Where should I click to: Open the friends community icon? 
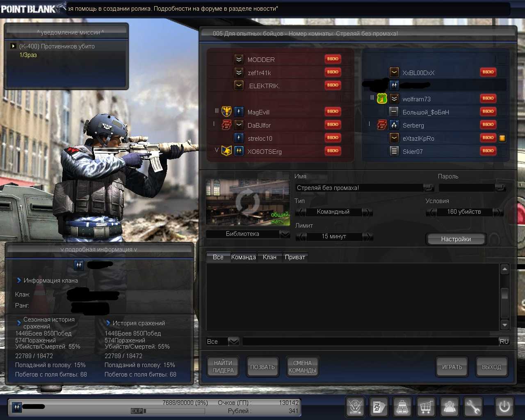(450, 406)
